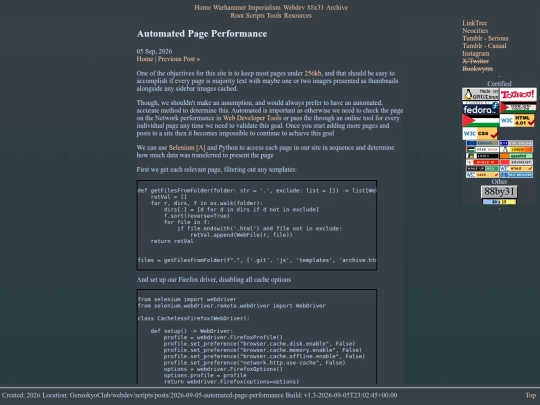Open Instagram sidebar link
The image size is (540, 405).
(x=476, y=53)
